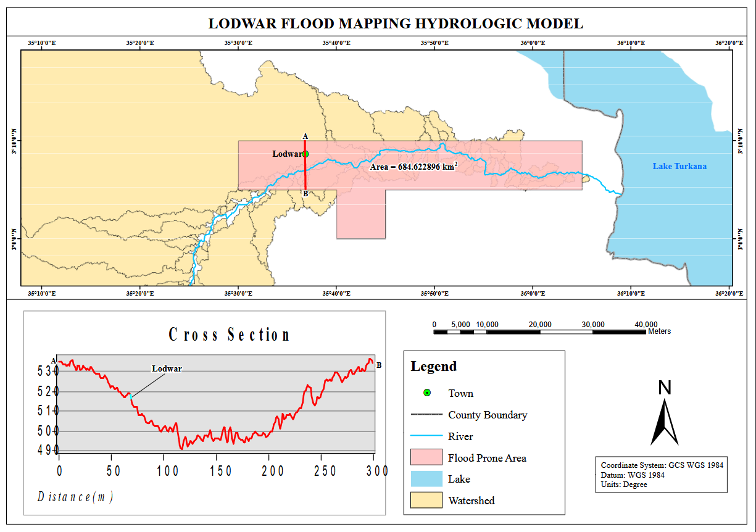756x532 pixels.
Task: Click the County Boundary line symbol in the legend
Action: [x=426, y=415]
